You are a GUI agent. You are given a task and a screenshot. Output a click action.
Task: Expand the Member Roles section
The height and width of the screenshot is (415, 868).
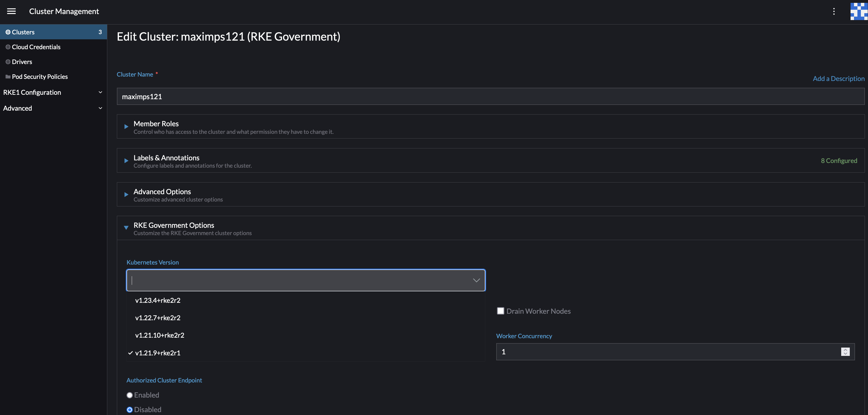click(126, 127)
